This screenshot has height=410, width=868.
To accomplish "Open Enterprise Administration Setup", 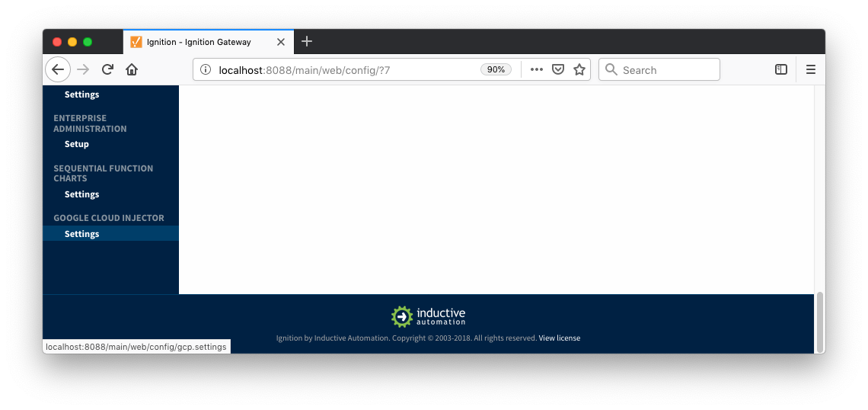I will pos(76,144).
